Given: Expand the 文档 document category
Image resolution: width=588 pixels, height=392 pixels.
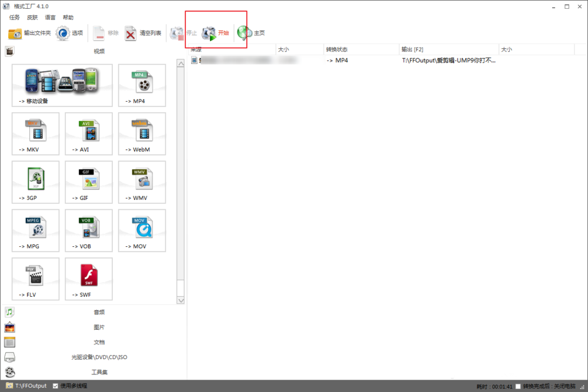Looking at the screenshot, I should 99,342.
